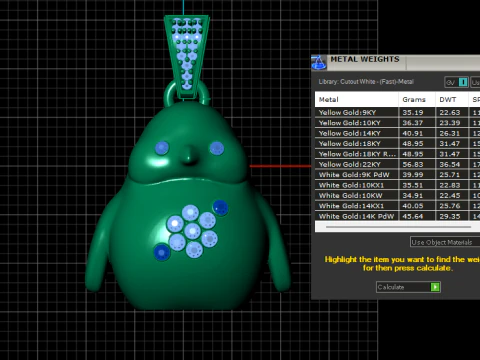The image size is (480, 360).
Task: Click the 22.63 DWT cell
Action: (452, 112)
